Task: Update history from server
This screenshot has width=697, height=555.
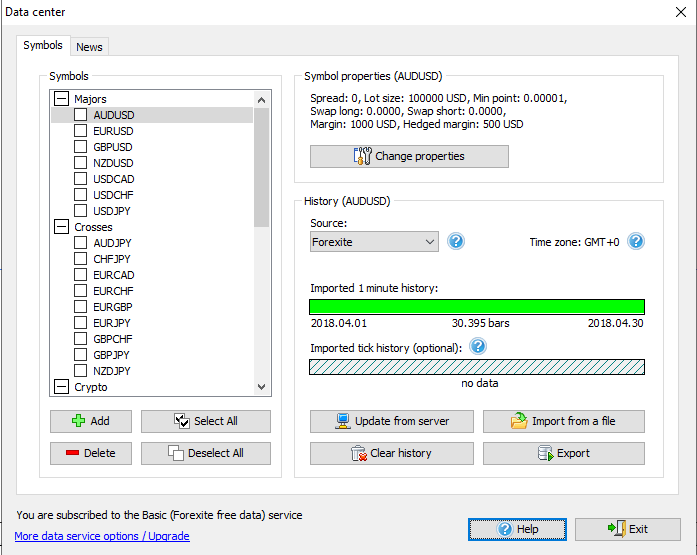Action: coord(391,421)
